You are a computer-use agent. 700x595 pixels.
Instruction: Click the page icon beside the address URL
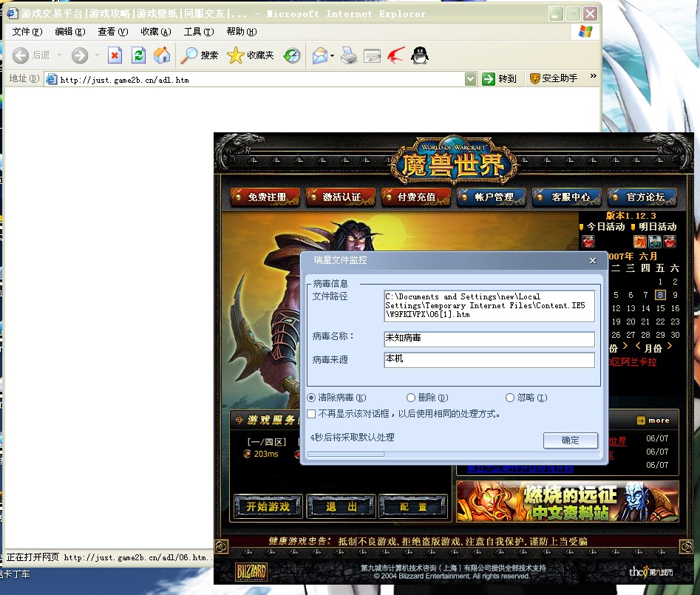(x=52, y=79)
